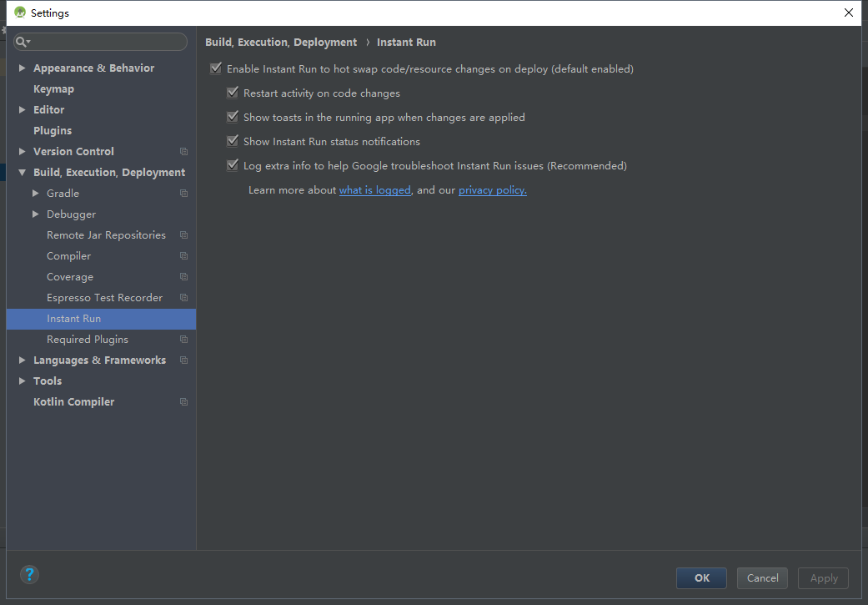This screenshot has width=868, height=605.
Task: Click project-level icon beside Coverage
Action: (x=183, y=277)
